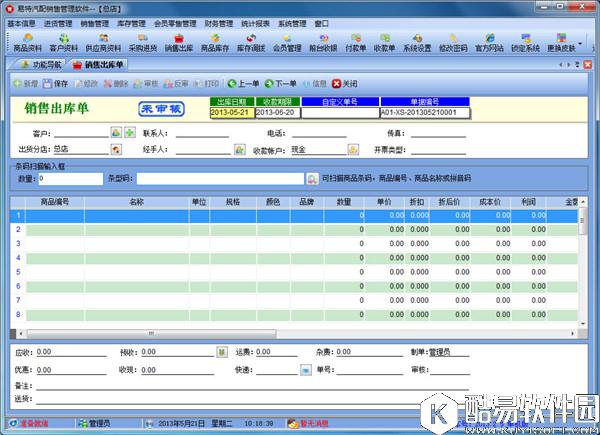Click the 关闭 button in form toolbar
Viewport: 600px width, 435px height.
tap(344, 83)
